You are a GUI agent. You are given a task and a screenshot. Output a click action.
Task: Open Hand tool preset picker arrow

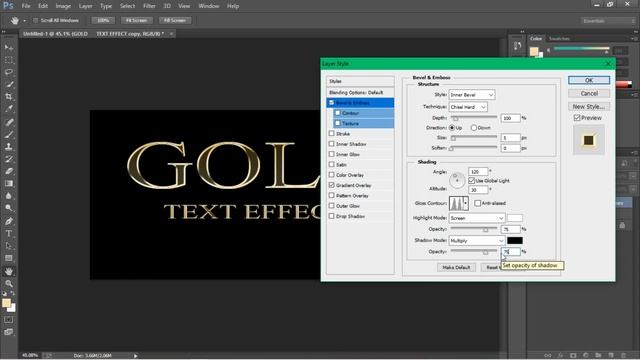[x=24, y=20]
